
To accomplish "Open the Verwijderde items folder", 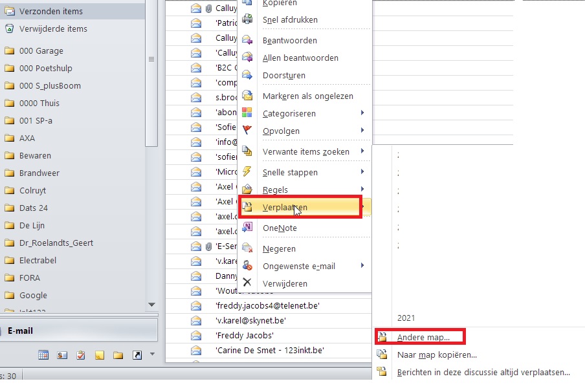I will [x=53, y=28].
